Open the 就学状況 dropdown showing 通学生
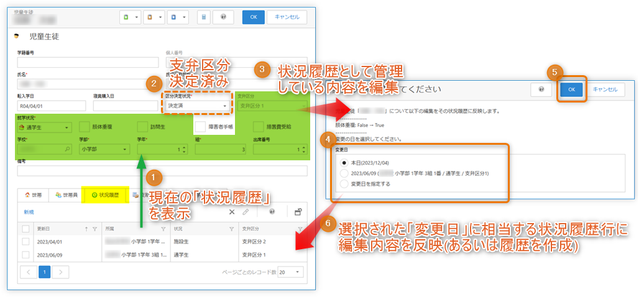This screenshot has height=297, width=644. 45,128
